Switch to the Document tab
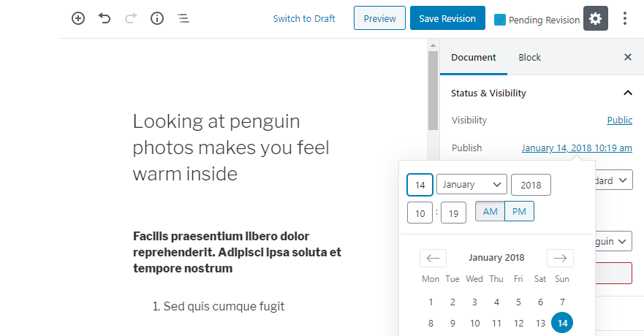 coord(473,57)
